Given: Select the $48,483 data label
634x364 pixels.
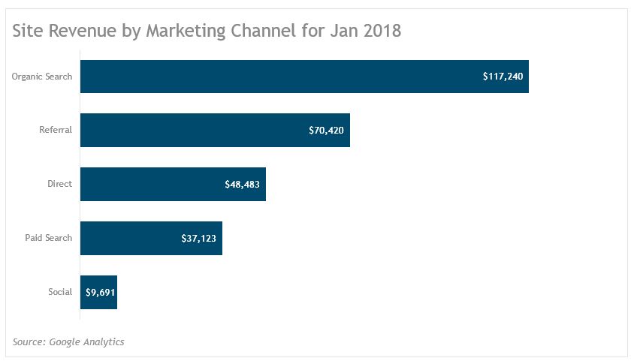Looking at the screenshot, I should (x=242, y=185).
